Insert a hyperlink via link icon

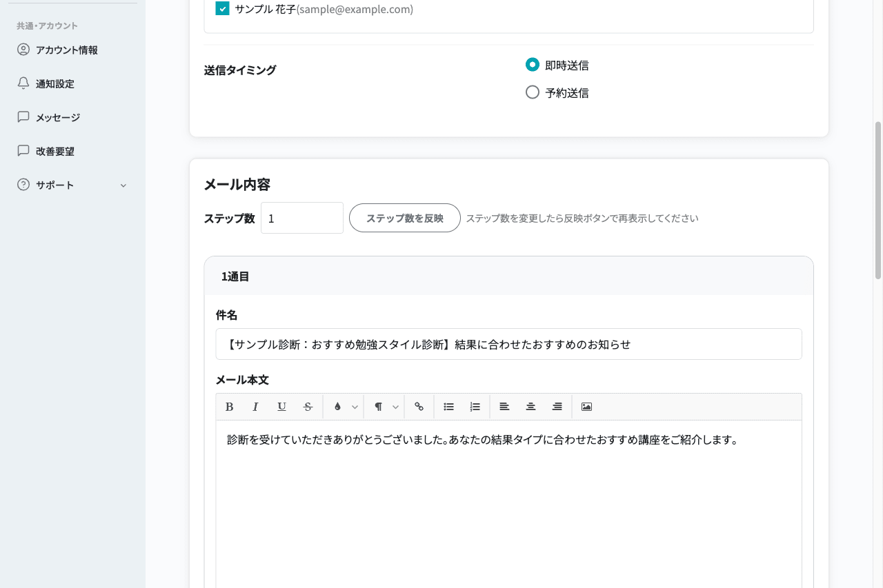419,407
